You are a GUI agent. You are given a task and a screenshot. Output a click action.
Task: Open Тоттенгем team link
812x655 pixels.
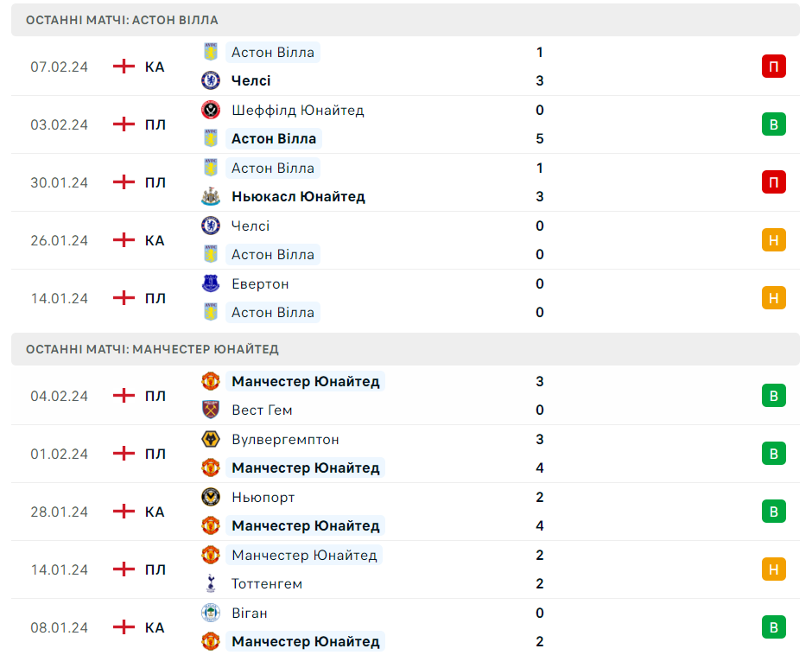point(267,583)
